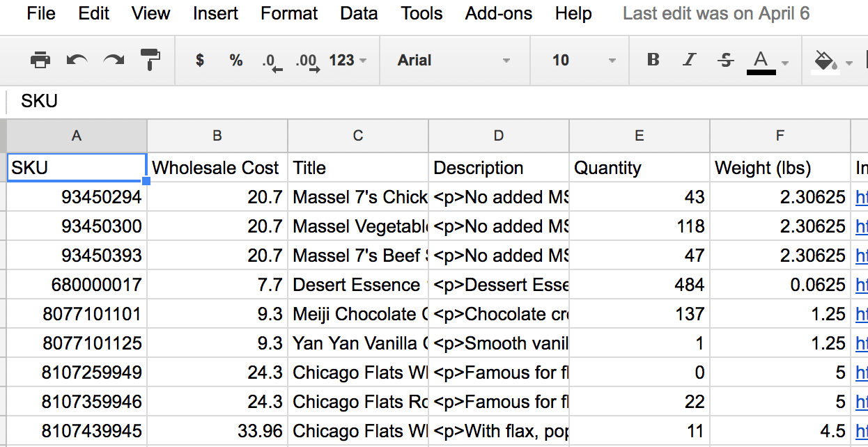Open the Data menu
868x447 pixels.
click(x=359, y=13)
